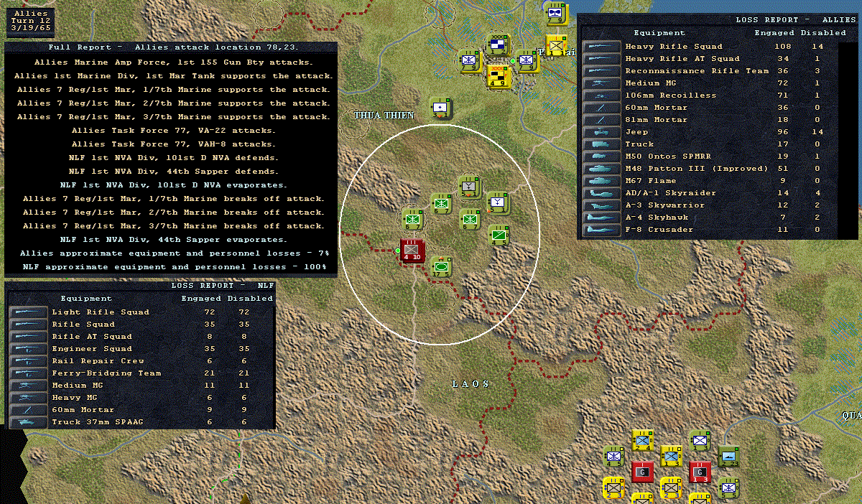Click the Truck 37mm SPAAG icon
Viewport: 862px width, 504px height.
coord(27,422)
